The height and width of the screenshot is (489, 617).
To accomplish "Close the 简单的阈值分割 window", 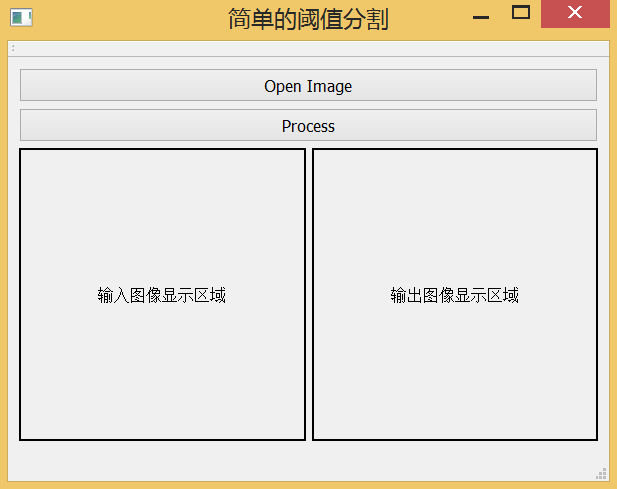I will coord(575,14).
